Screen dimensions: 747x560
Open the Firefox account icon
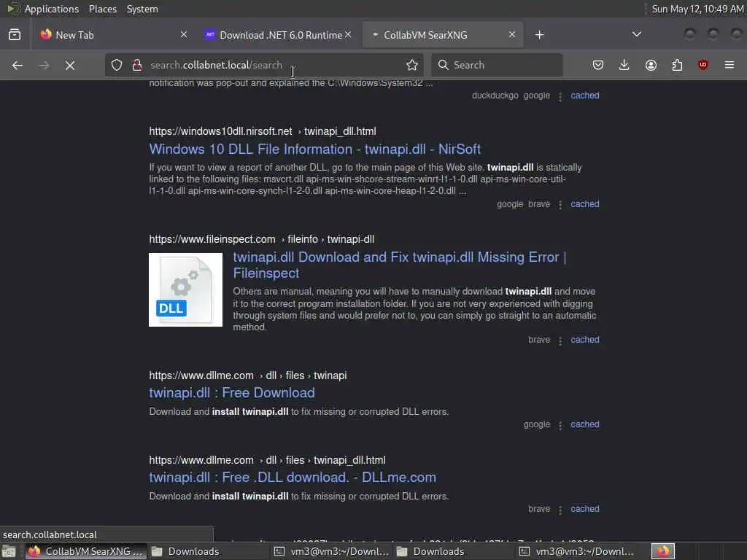[x=651, y=65]
